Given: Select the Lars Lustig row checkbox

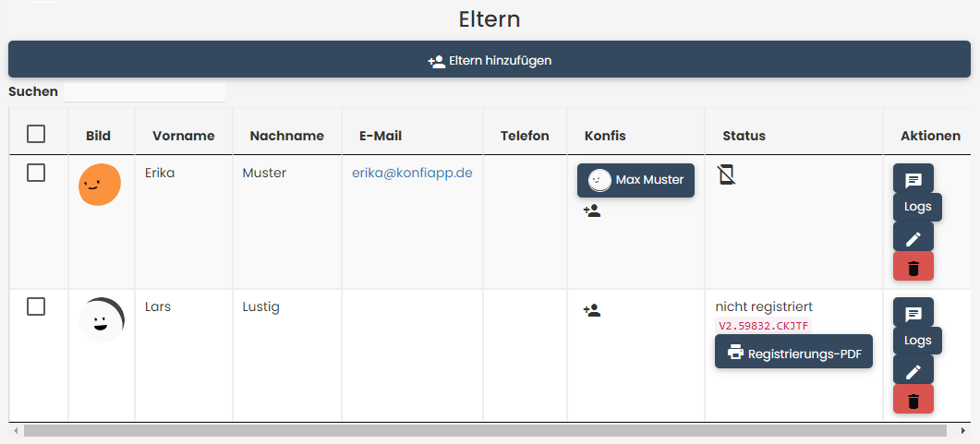Looking at the screenshot, I should (36, 306).
